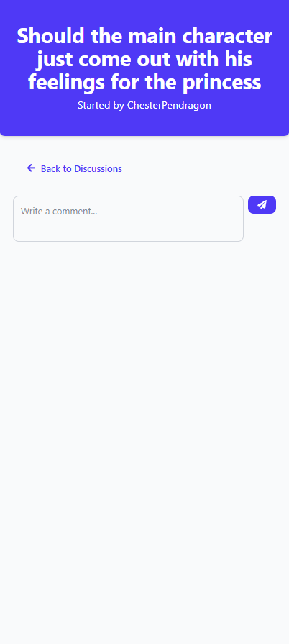Screen dimensions: 289x644
Task: Click the word Discussions in the back link
Action: (98, 169)
